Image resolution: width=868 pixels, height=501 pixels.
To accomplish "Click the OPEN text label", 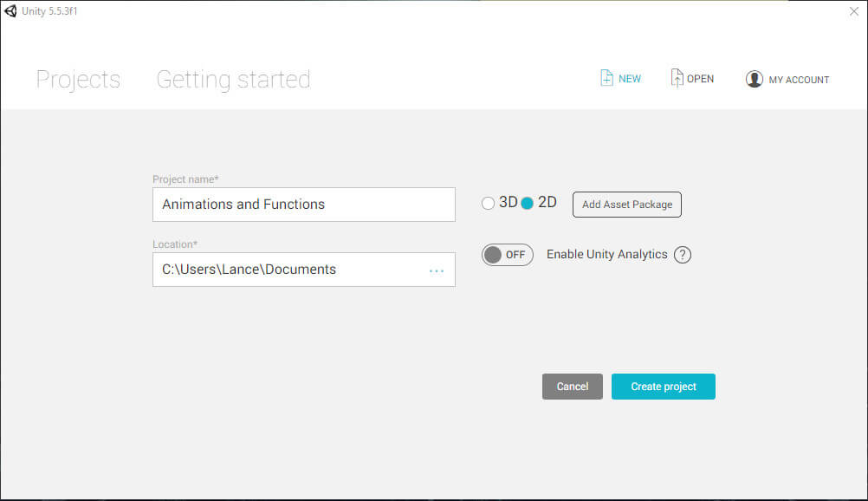I will pyautogui.click(x=700, y=79).
